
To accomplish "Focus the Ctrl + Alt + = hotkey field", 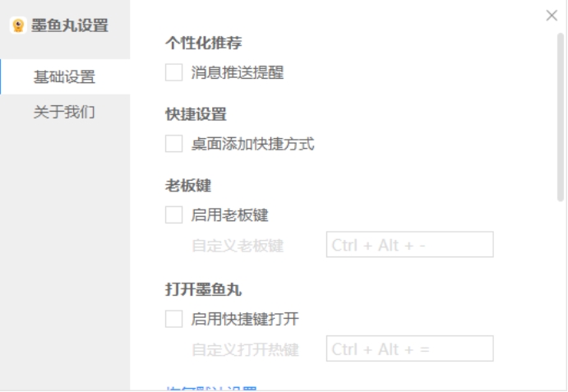I will click(409, 348).
